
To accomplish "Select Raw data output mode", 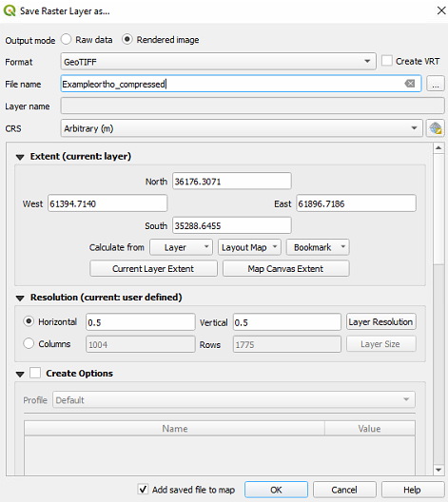I will [x=66, y=39].
